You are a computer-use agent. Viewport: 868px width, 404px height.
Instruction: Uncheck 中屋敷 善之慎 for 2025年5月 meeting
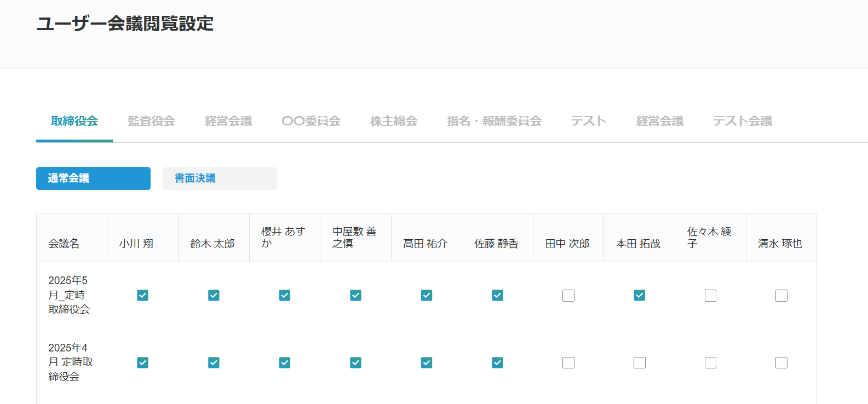coord(355,296)
